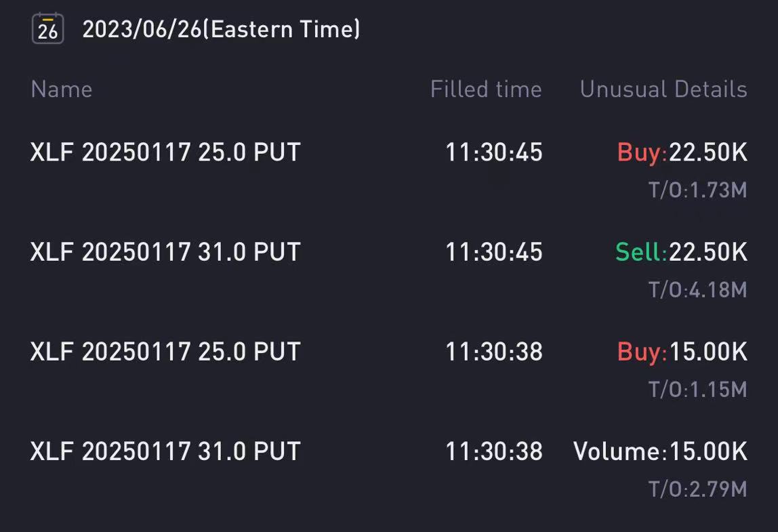
Task: Open the 2023/06/26 Eastern Time date label
Action: 222,29
